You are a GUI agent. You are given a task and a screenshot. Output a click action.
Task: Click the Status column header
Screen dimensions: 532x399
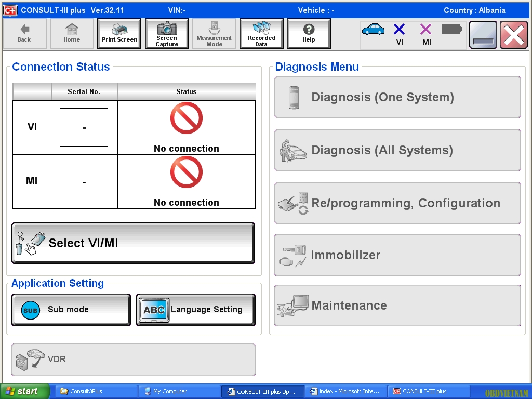click(x=187, y=91)
